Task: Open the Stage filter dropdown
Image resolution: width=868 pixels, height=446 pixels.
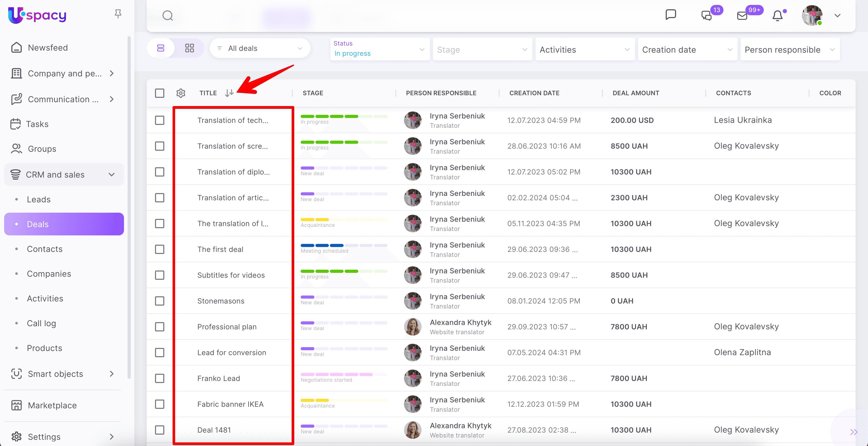Action: click(x=482, y=49)
